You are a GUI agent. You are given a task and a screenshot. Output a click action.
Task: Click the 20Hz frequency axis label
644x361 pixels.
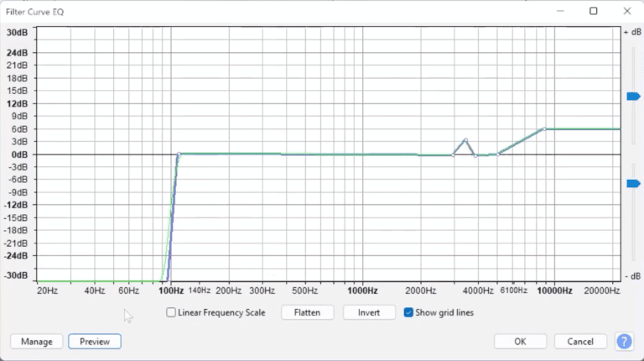coord(47,290)
